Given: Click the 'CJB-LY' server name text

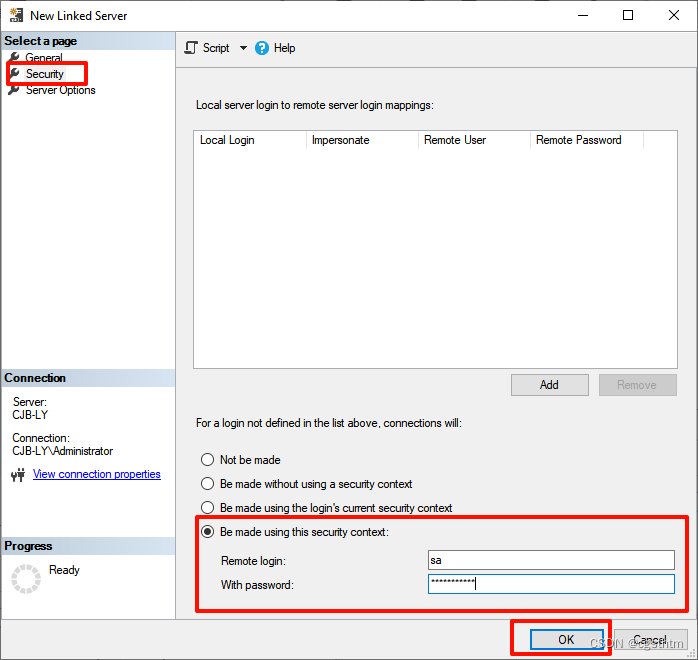Looking at the screenshot, I should (x=30, y=415).
